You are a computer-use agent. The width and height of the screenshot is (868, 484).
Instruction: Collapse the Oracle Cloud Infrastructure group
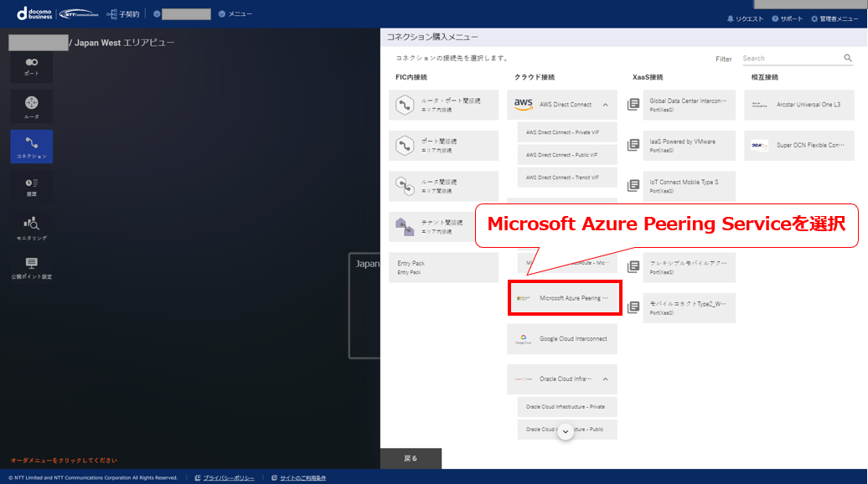click(x=606, y=379)
